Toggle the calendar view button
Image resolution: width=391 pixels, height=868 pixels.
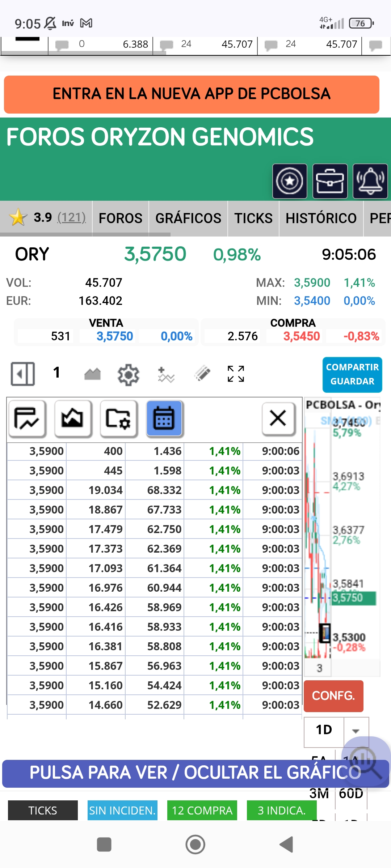click(165, 419)
